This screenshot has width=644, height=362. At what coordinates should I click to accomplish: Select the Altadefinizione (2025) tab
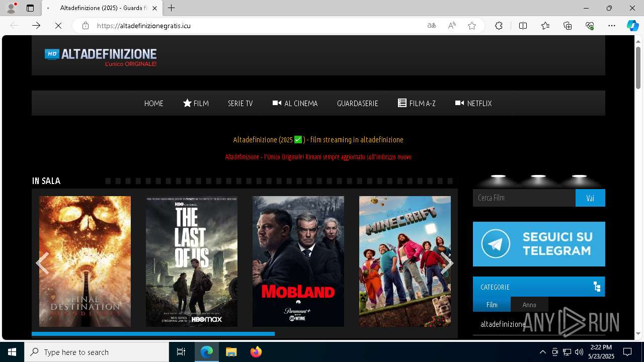[101, 8]
